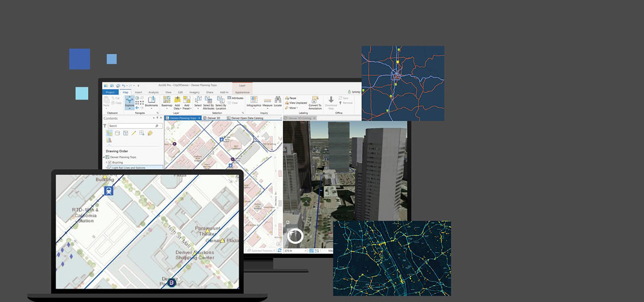The image size is (644, 302).
Task: Open the Contents search dropdown arrow
Action: point(160,126)
